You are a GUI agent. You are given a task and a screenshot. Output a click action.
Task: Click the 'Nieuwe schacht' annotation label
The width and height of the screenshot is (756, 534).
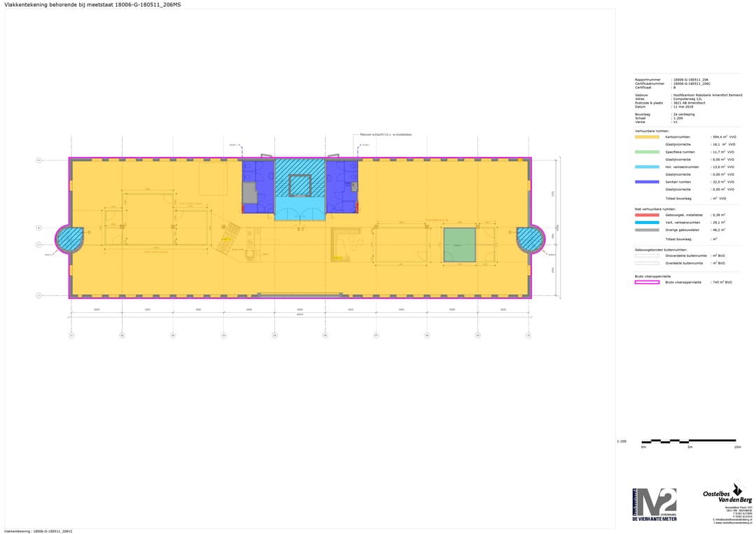coord(381,134)
